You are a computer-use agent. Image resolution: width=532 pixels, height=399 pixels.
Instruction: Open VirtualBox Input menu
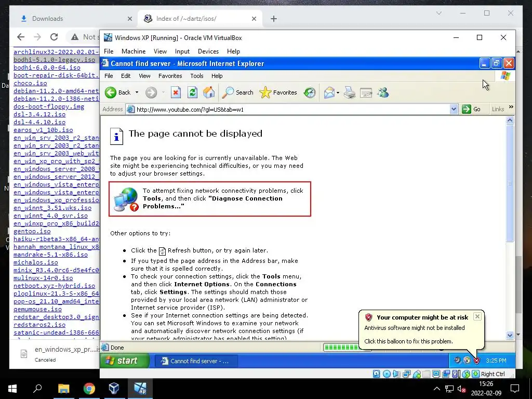pyautogui.click(x=182, y=51)
